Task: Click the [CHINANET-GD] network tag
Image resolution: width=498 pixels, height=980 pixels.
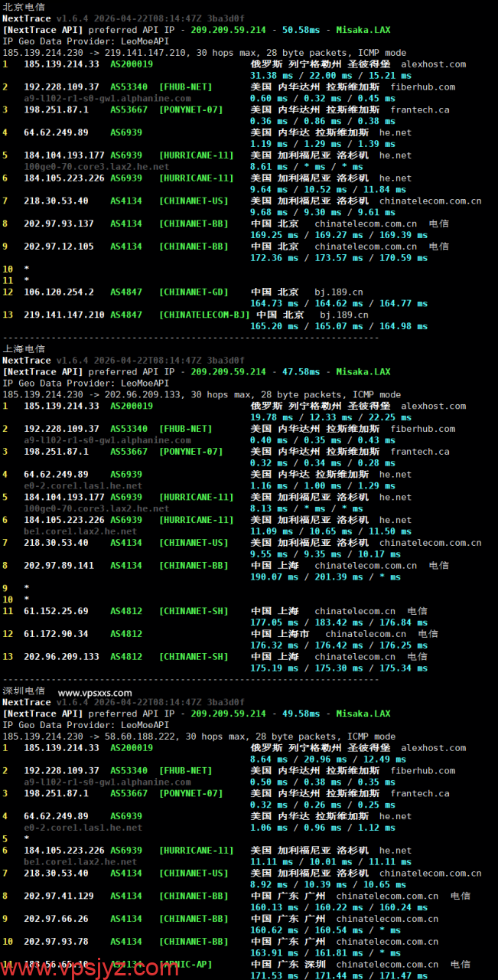Action: click(x=194, y=292)
